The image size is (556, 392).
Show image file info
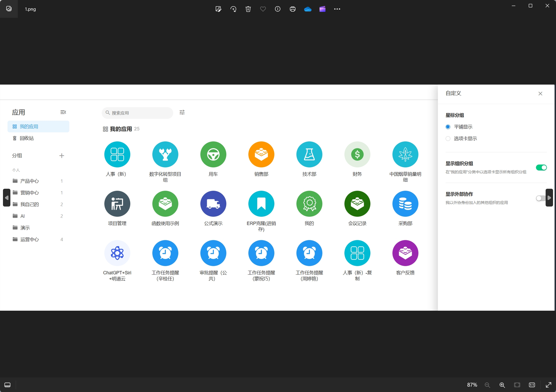click(x=278, y=9)
